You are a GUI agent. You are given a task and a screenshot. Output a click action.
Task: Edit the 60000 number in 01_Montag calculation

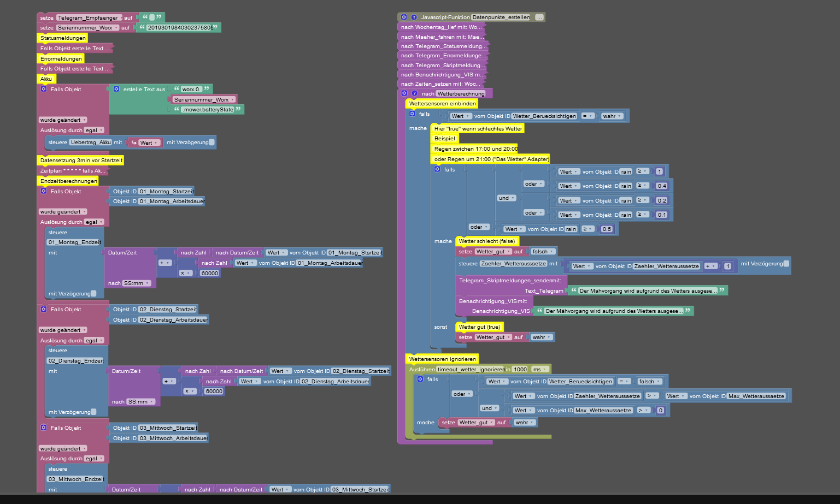point(210,273)
